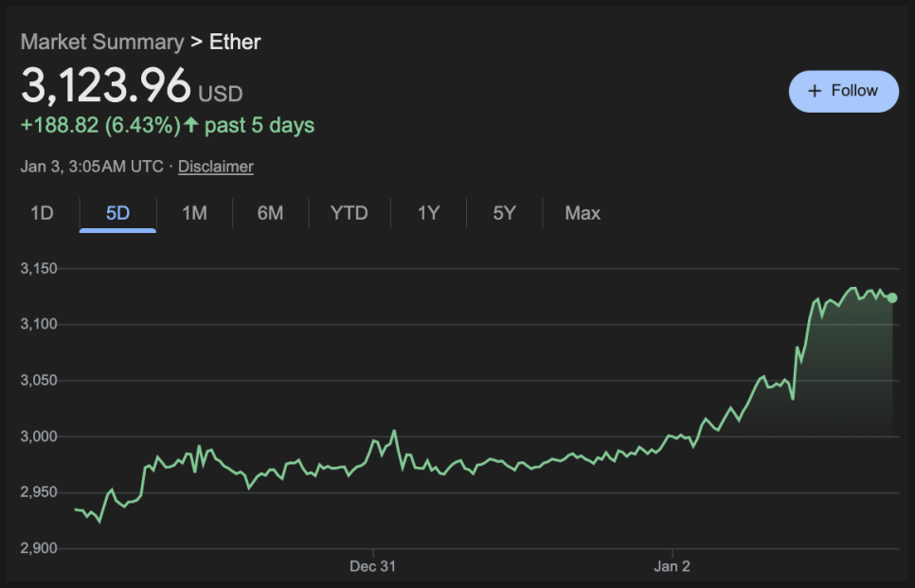The width and height of the screenshot is (915, 588).
Task: Click the 3,150 axis label
Action: (39, 269)
